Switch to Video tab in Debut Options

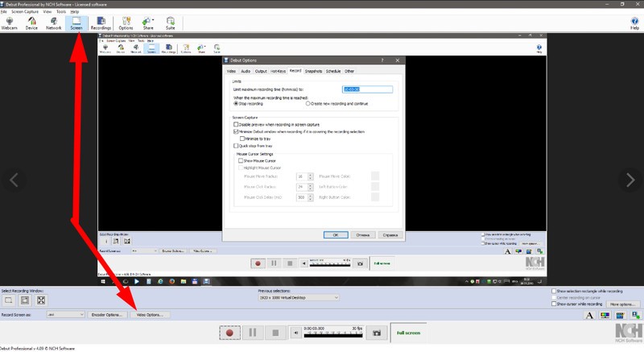coord(231,71)
